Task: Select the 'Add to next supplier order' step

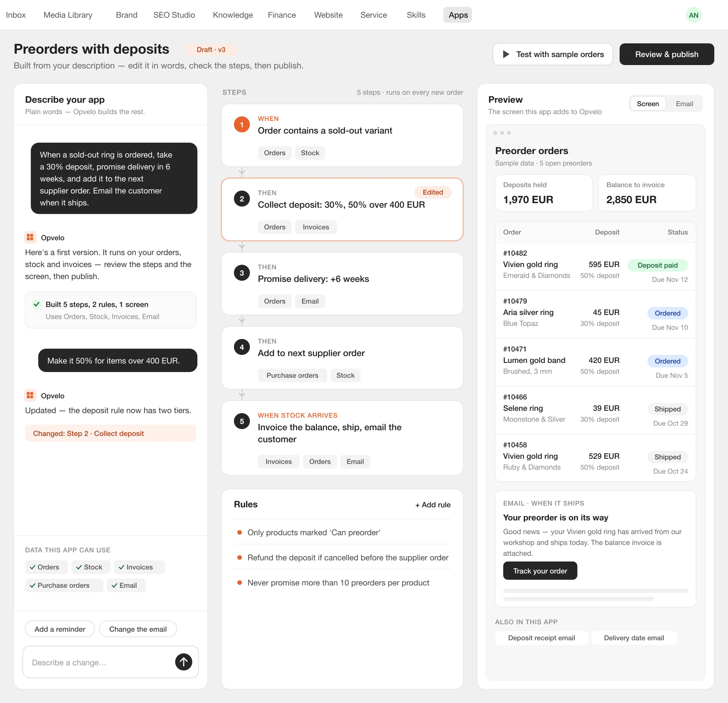Action: click(x=342, y=358)
